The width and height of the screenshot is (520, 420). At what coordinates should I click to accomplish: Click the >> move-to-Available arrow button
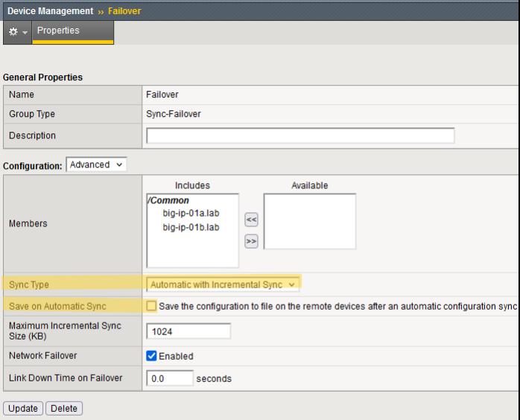251,241
